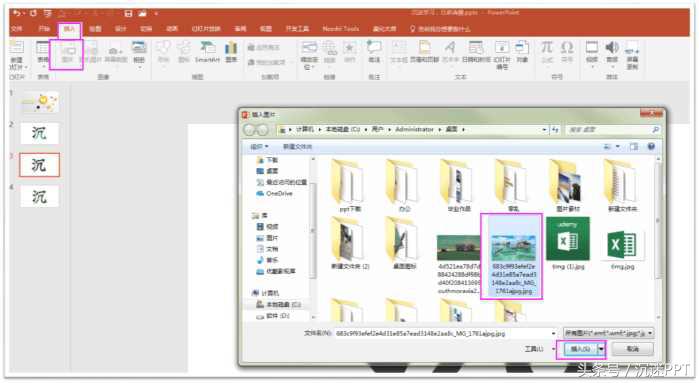This screenshot has height=383, width=699.
Task: Expand the change view options dropdown arrow
Action: [617, 146]
